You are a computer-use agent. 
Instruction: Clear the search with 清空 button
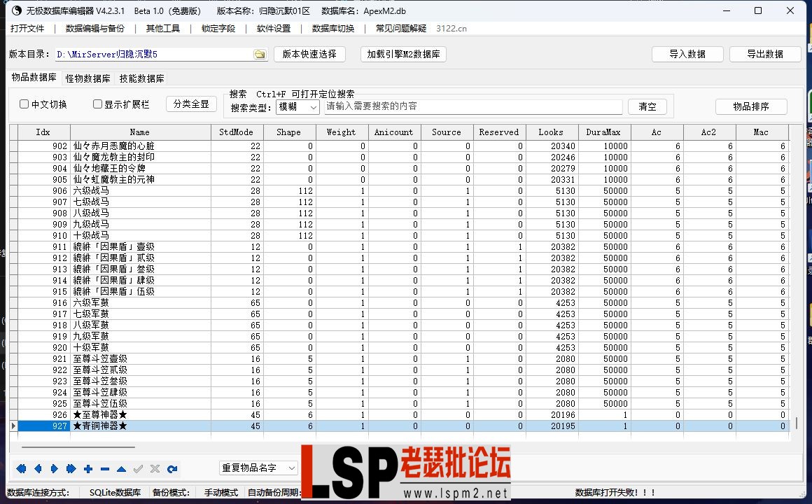point(647,106)
